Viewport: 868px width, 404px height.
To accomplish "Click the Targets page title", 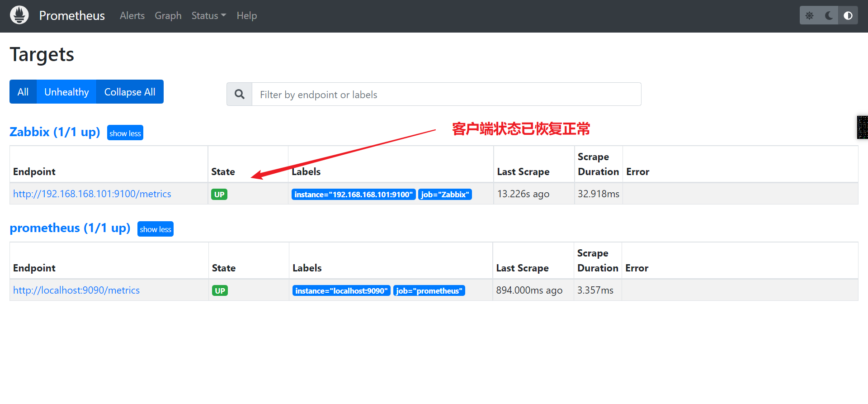I will click(x=42, y=55).
